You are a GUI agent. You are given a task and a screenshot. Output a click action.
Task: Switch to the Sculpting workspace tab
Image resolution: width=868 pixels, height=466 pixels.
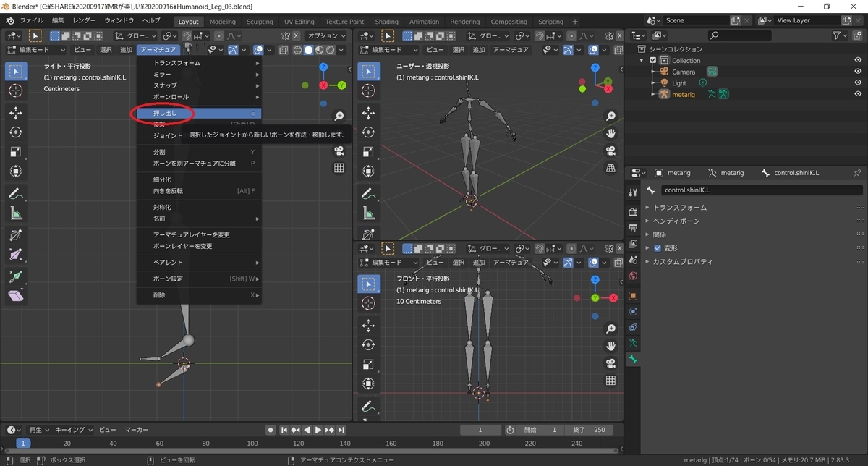point(260,22)
